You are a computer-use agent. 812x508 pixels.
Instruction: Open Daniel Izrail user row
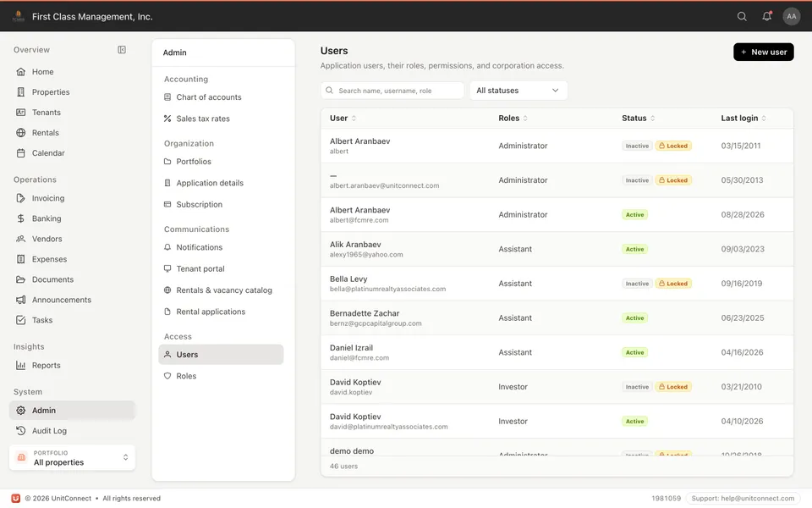point(557,352)
